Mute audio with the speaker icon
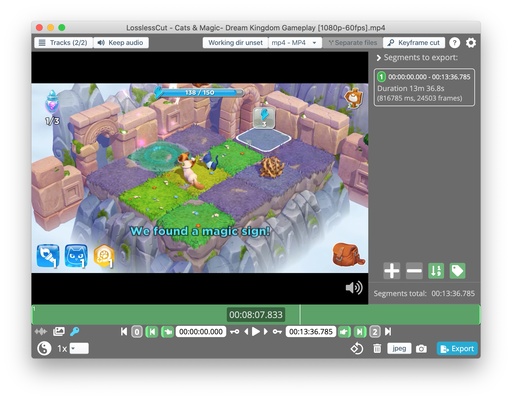Screen dimensions: 512x400 (354, 288)
